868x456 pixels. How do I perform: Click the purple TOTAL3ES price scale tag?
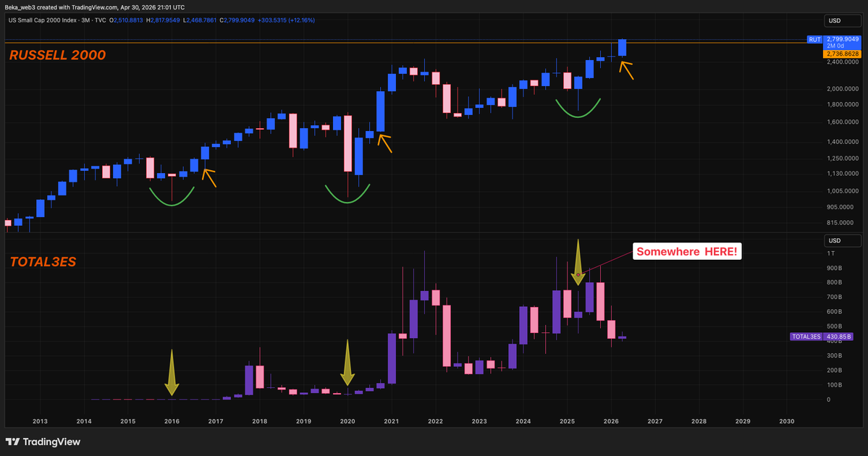click(x=806, y=337)
